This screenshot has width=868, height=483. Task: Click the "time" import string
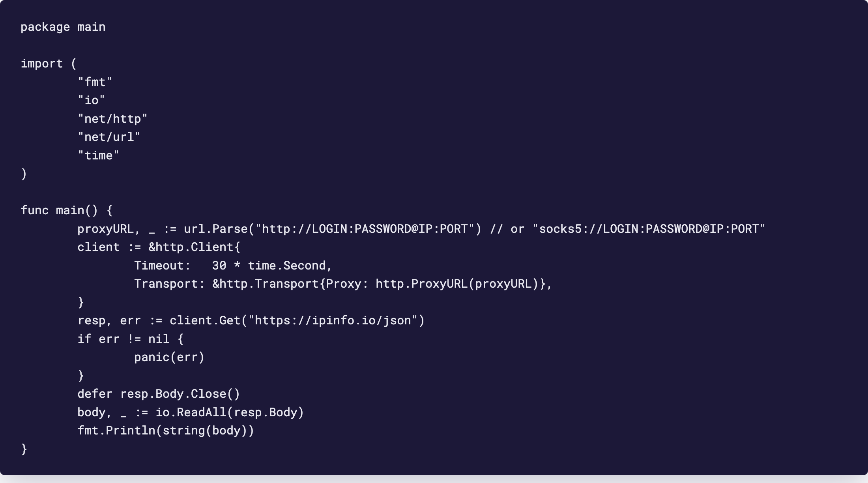(x=99, y=155)
